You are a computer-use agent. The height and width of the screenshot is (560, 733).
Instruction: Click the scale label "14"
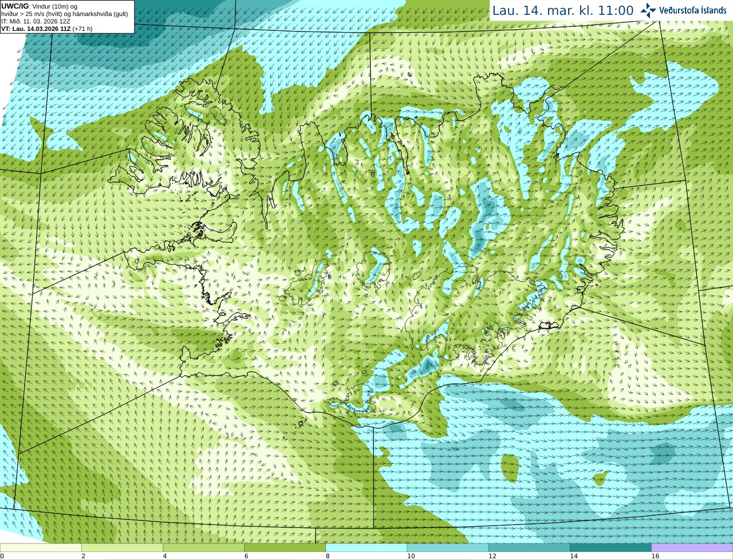574,556
